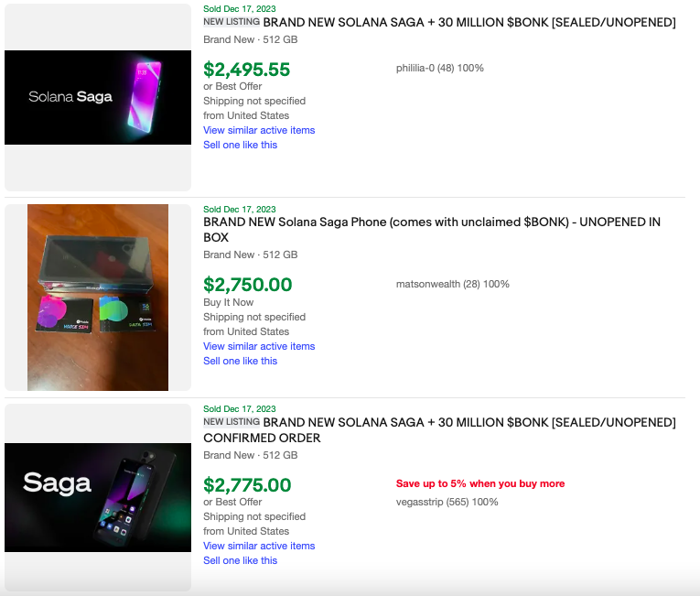This screenshot has width=700, height=596.
Task: Open the unopened box photo on wood floor
Action: point(98,298)
